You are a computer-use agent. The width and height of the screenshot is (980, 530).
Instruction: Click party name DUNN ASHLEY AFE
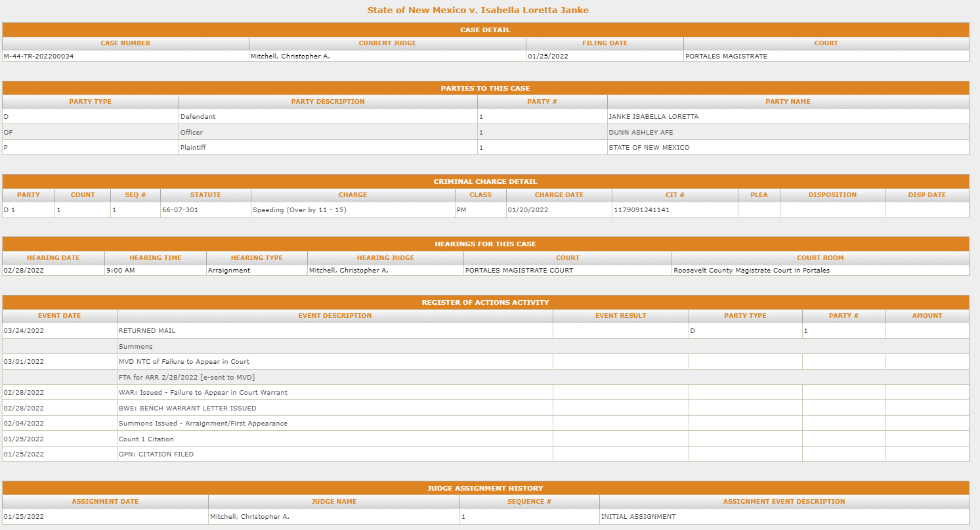point(641,133)
